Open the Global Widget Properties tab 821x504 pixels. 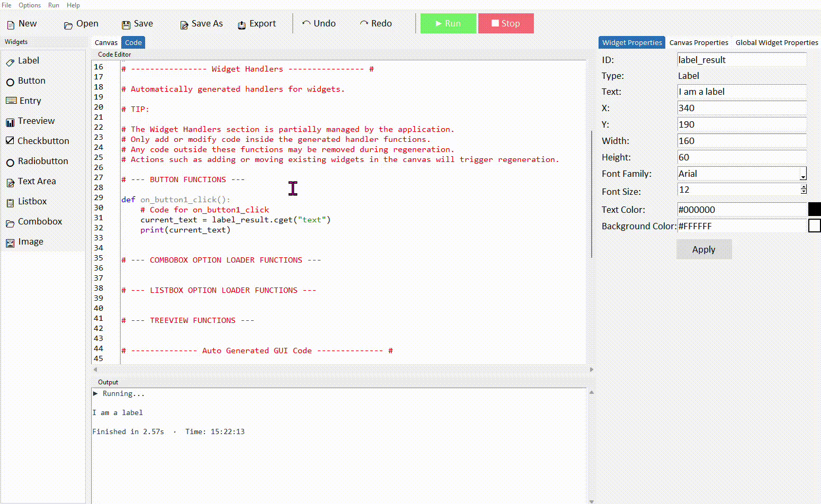(777, 42)
